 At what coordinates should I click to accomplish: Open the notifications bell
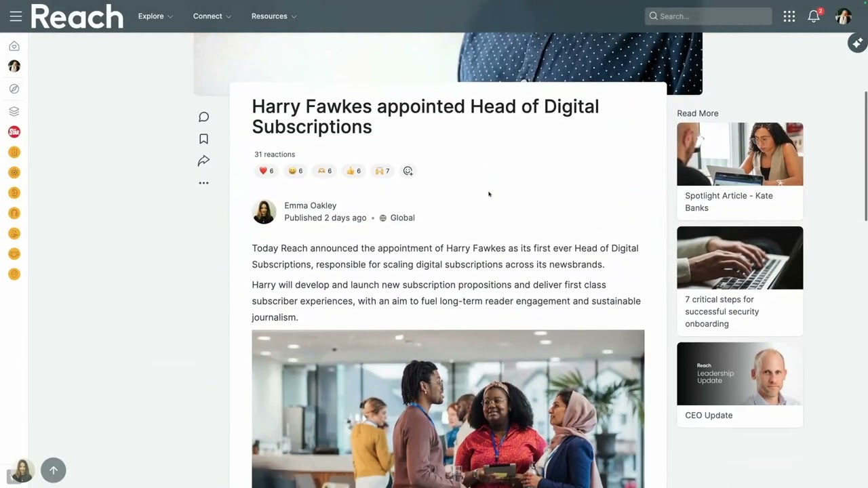(x=814, y=16)
